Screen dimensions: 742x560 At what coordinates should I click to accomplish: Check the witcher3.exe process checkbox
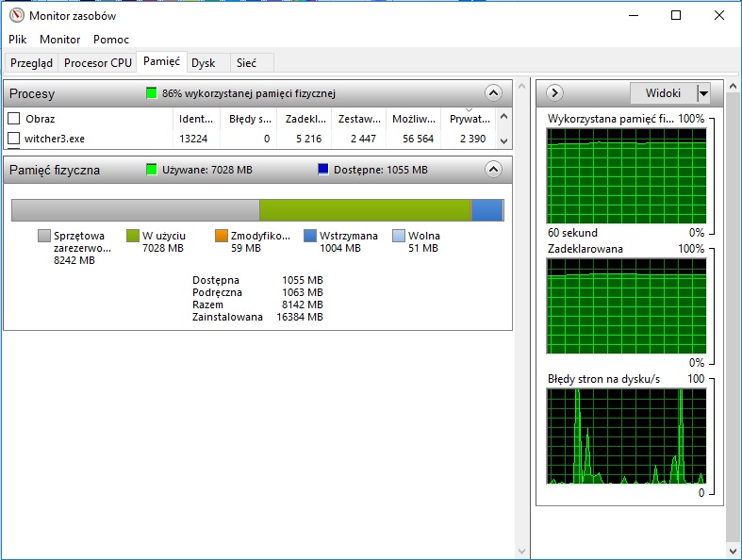pyautogui.click(x=14, y=139)
